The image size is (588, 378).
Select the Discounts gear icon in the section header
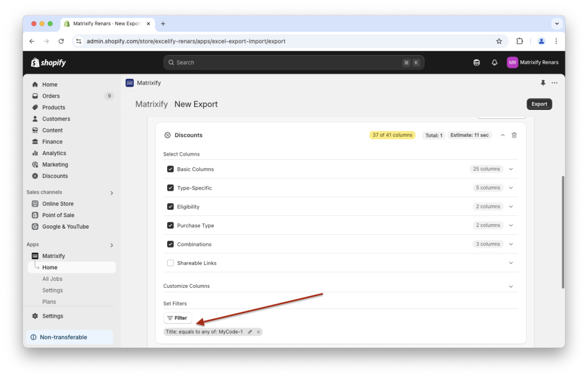click(168, 134)
